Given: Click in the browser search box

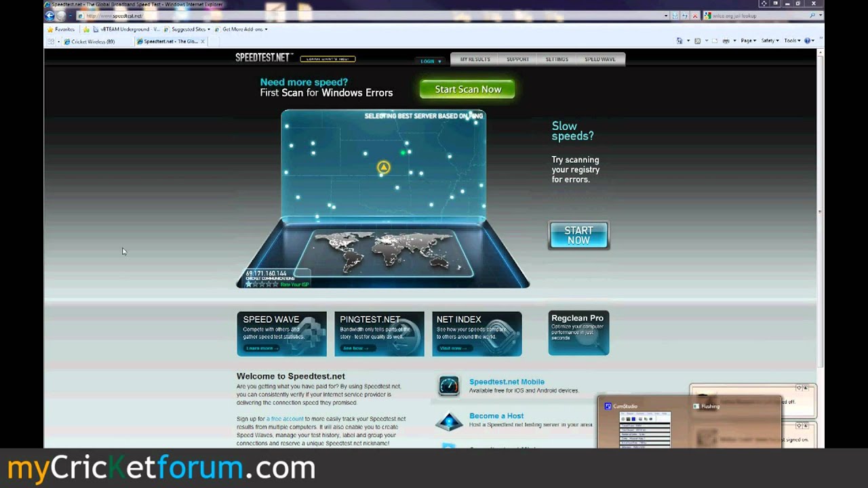Looking at the screenshot, I should [759, 16].
